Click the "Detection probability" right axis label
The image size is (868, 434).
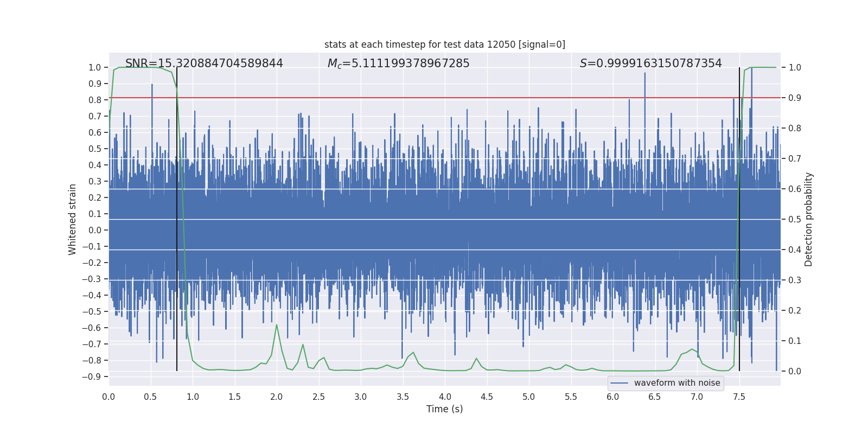tap(808, 219)
